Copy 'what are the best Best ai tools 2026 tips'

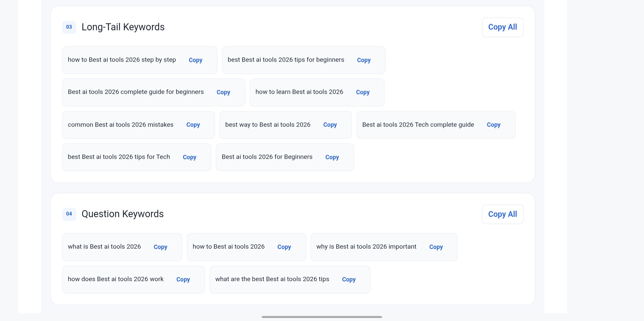coord(349,279)
